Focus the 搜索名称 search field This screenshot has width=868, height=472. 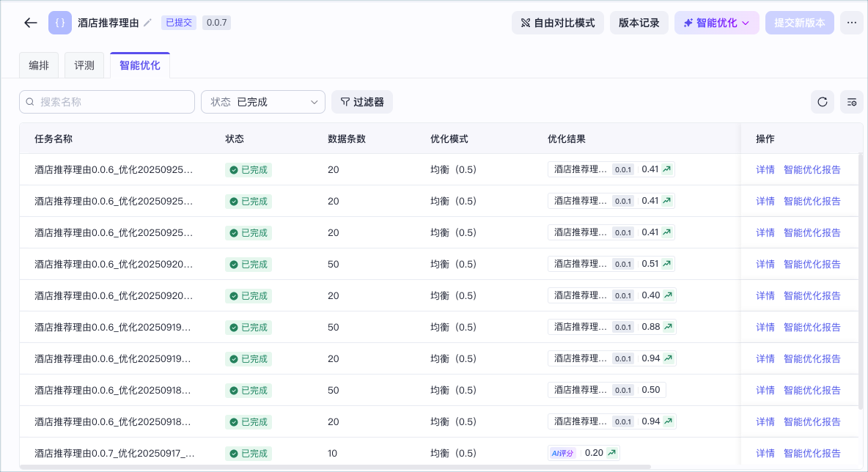point(107,102)
